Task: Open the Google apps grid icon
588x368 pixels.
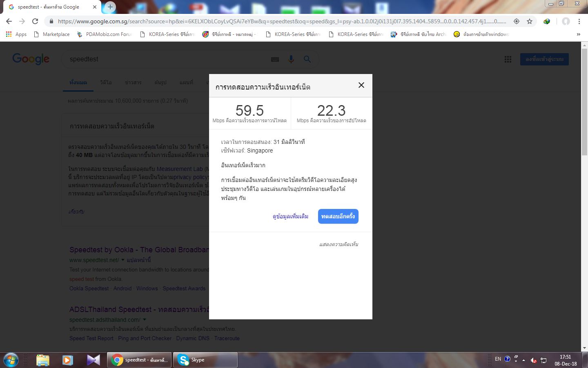Action: [508, 59]
